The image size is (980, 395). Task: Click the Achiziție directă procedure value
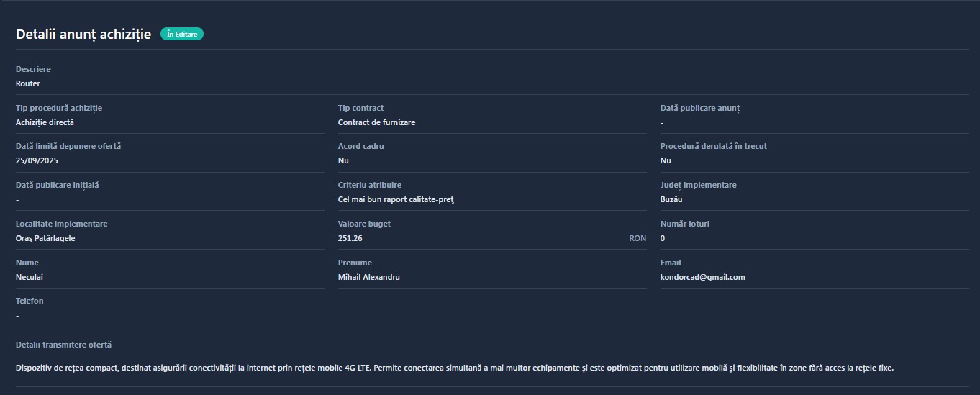pyautogui.click(x=45, y=122)
